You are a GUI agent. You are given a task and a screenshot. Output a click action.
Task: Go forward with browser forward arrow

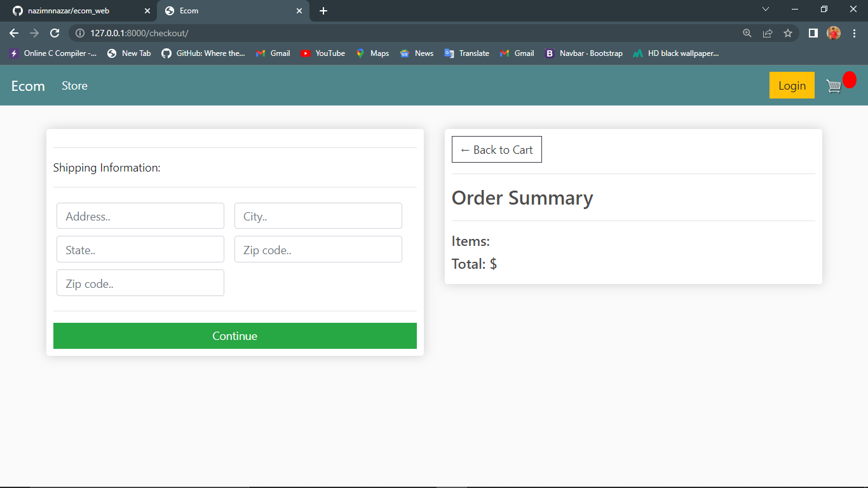[34, 33]
